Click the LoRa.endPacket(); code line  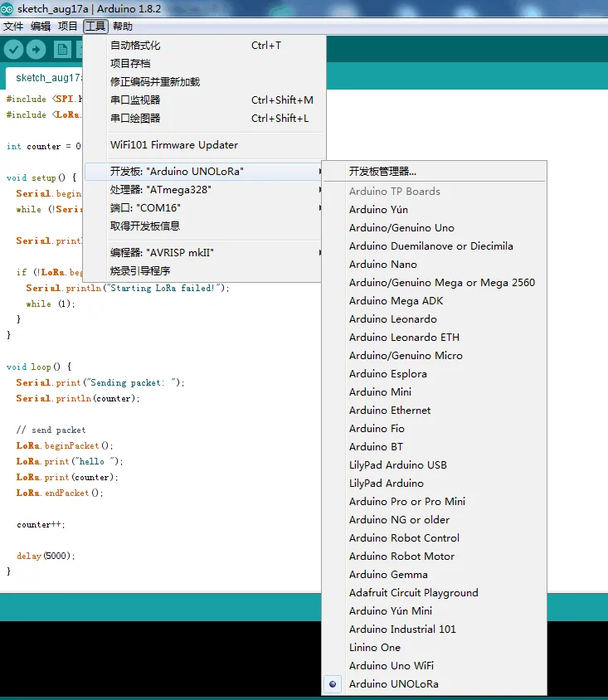point(60,493)
